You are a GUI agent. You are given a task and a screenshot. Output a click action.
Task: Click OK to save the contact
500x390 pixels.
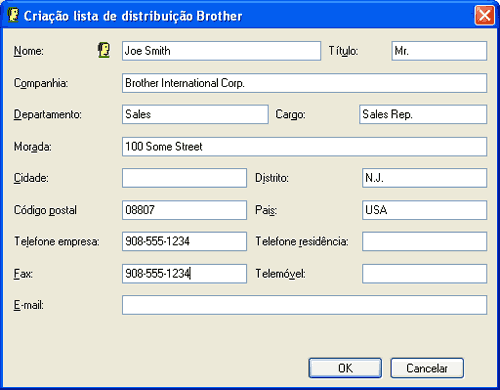tap(345, 368)
